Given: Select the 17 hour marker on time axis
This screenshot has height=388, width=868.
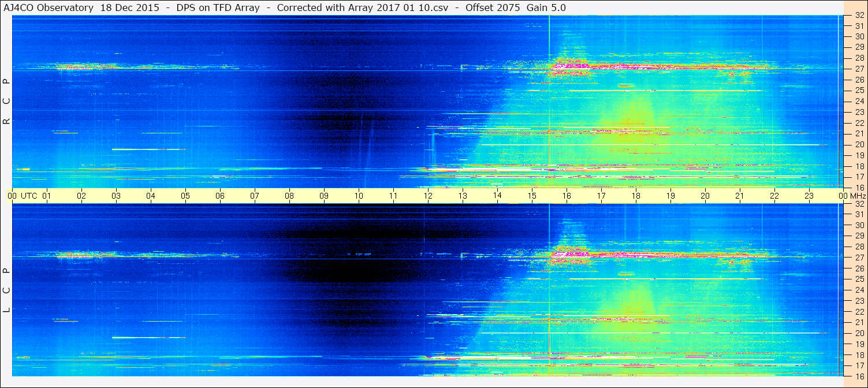Looking at the screenshot, I should click(601, 196).
